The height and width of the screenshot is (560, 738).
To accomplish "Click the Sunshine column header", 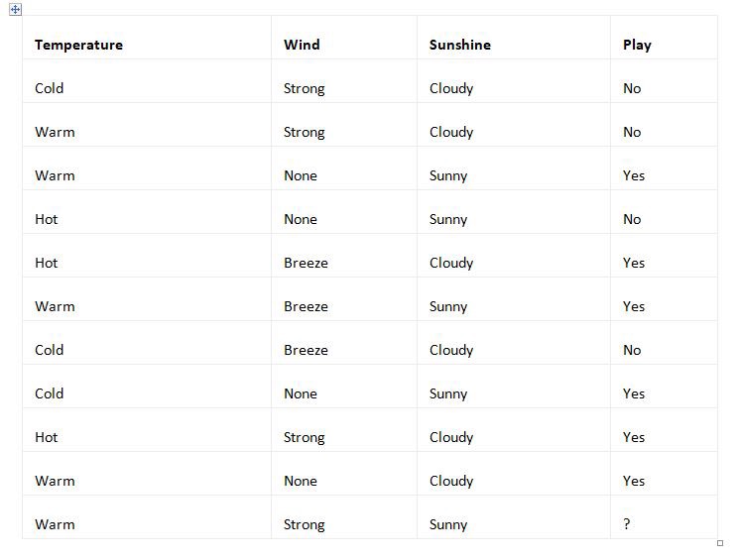I will click(459, 45).
